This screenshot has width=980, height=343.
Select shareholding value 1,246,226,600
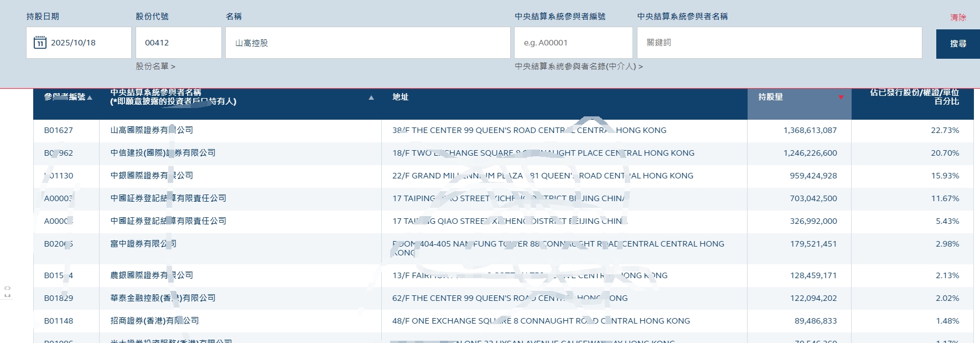(810, 153)
